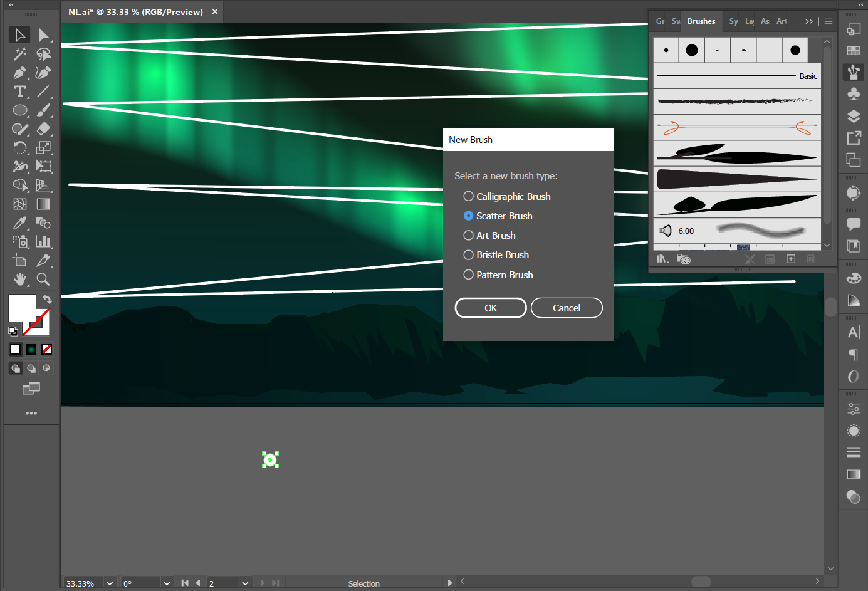Open the Stroke panel dock icon

pyautogui.click(x=854, y=452)
